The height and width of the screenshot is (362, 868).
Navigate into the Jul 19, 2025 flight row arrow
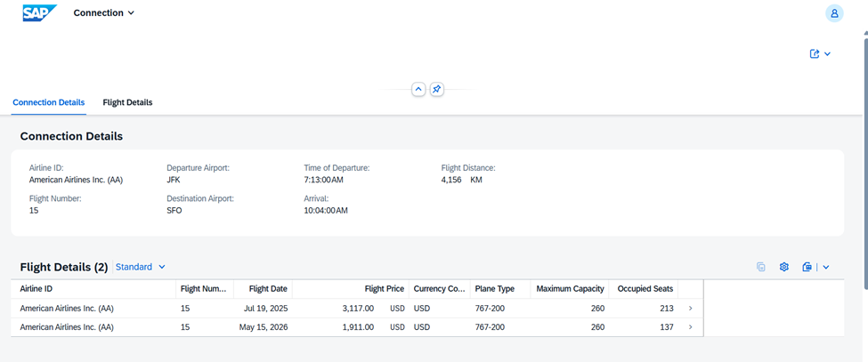(x=691, y=309)
